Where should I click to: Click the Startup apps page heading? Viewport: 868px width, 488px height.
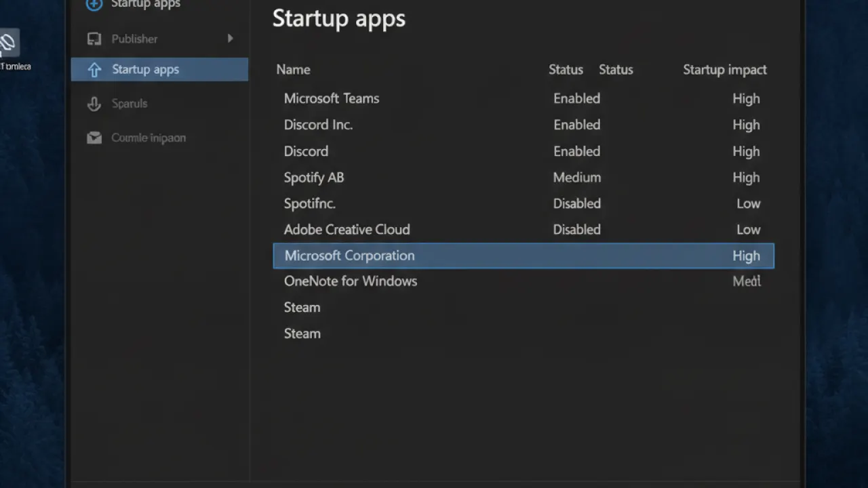pos(339,18)
